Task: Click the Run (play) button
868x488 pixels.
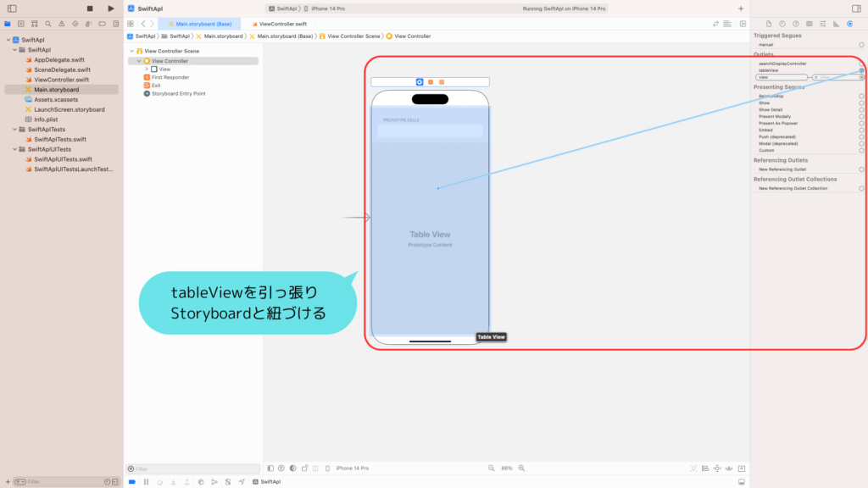Action: tap(111, 8)
